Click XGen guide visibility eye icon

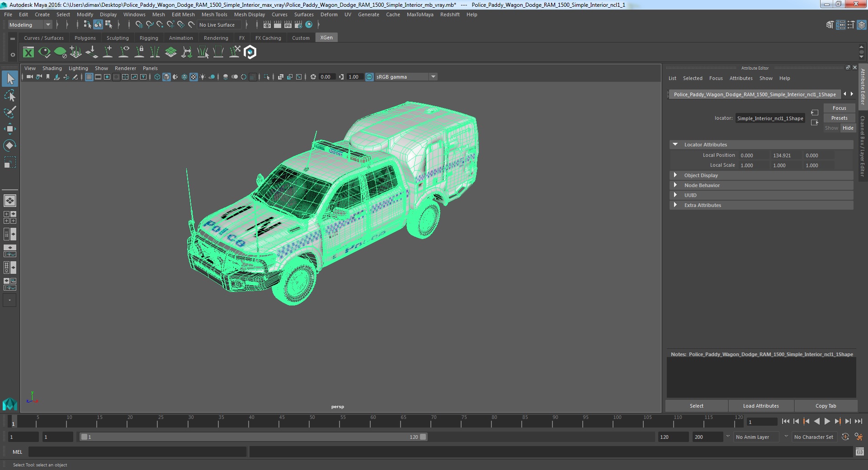(x=124, y=52)
